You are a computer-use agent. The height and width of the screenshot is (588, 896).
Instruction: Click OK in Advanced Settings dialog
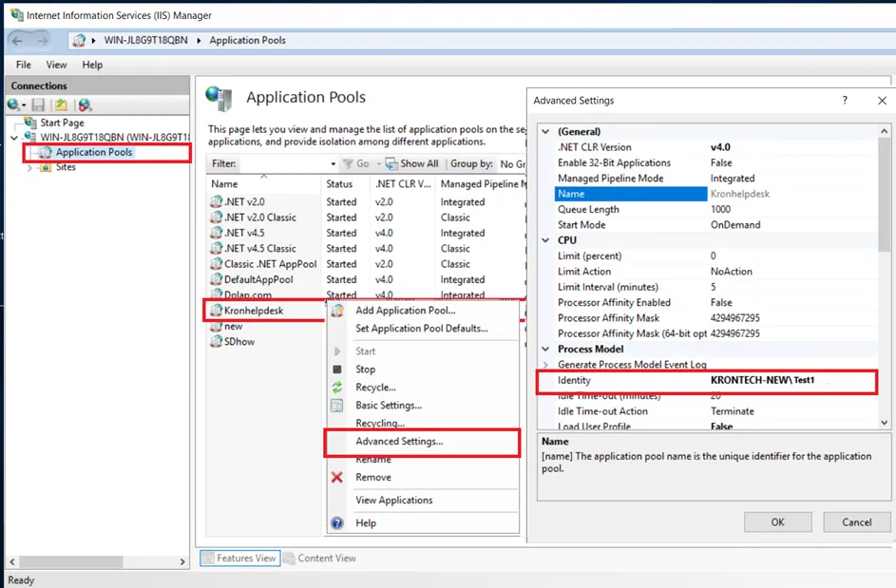pos(778,522)
